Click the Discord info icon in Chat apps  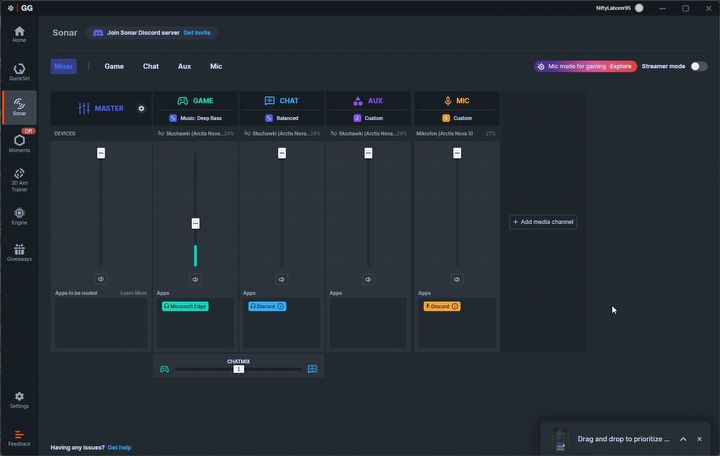coord(280,306)
